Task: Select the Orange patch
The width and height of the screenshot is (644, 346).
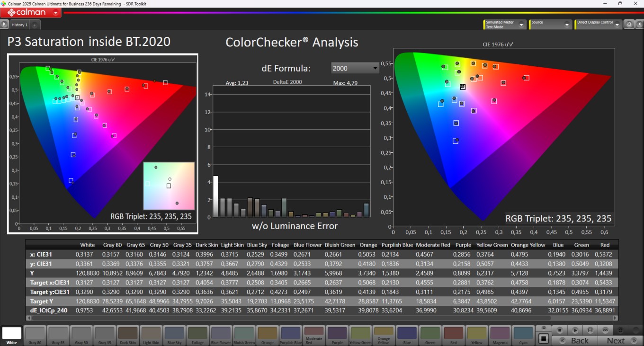Action: pyautogui.click(x=267, y=335)
